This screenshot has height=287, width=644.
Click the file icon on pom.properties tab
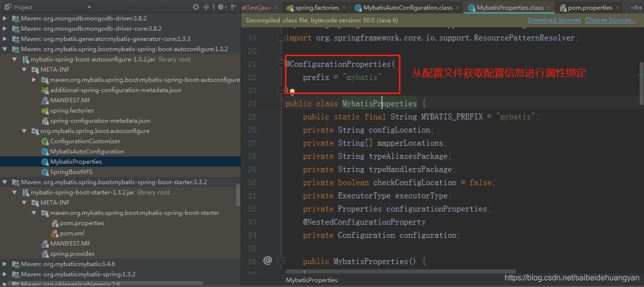[563, 8]
